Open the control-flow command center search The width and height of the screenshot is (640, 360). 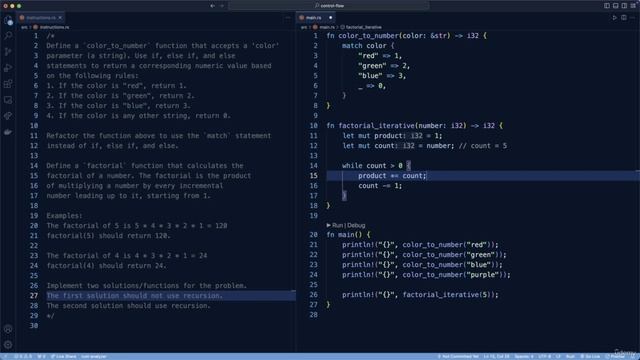[329, 6]
